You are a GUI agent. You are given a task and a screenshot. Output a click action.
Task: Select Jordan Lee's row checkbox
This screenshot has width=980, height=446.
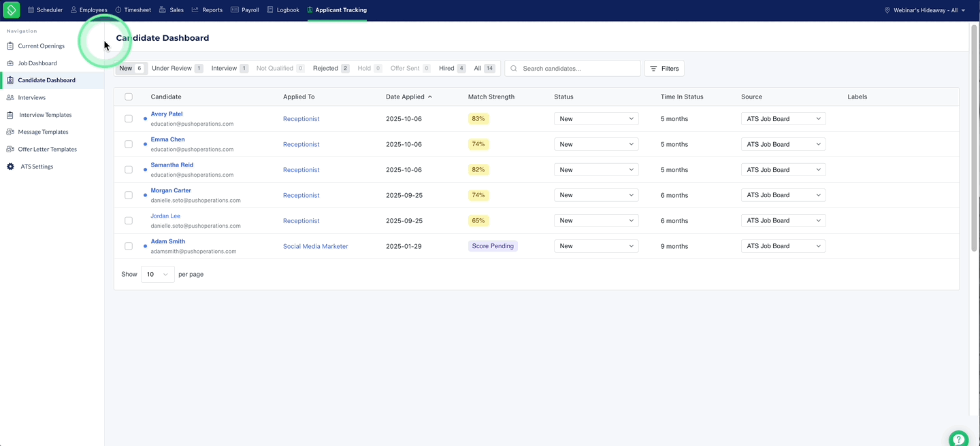click(129, 221)
